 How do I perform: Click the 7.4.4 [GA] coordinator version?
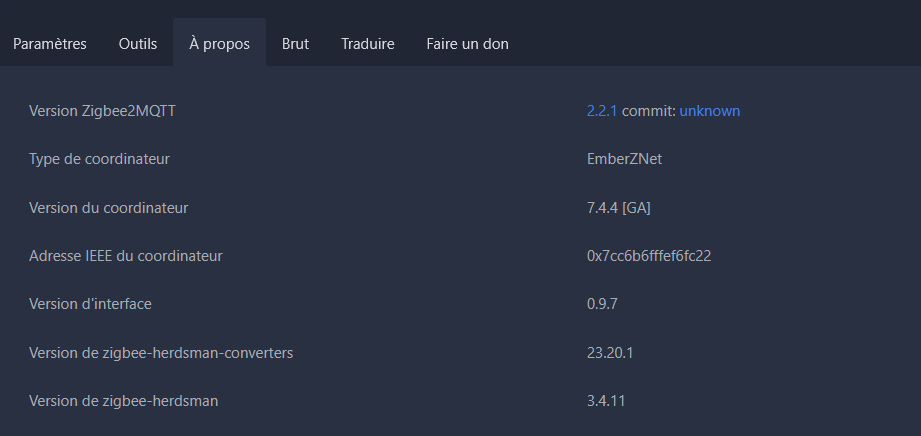click(619, 208)
